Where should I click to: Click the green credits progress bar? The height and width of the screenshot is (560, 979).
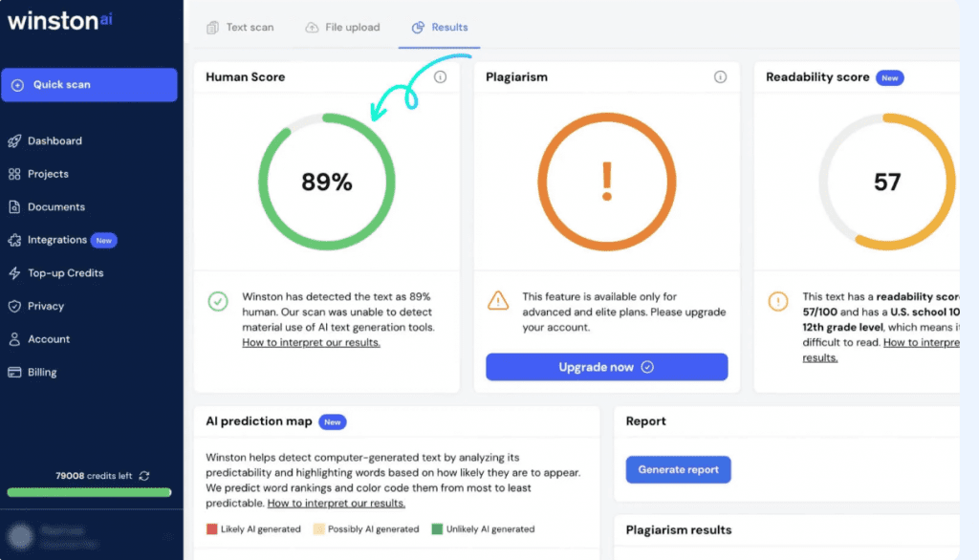point(89,493)
